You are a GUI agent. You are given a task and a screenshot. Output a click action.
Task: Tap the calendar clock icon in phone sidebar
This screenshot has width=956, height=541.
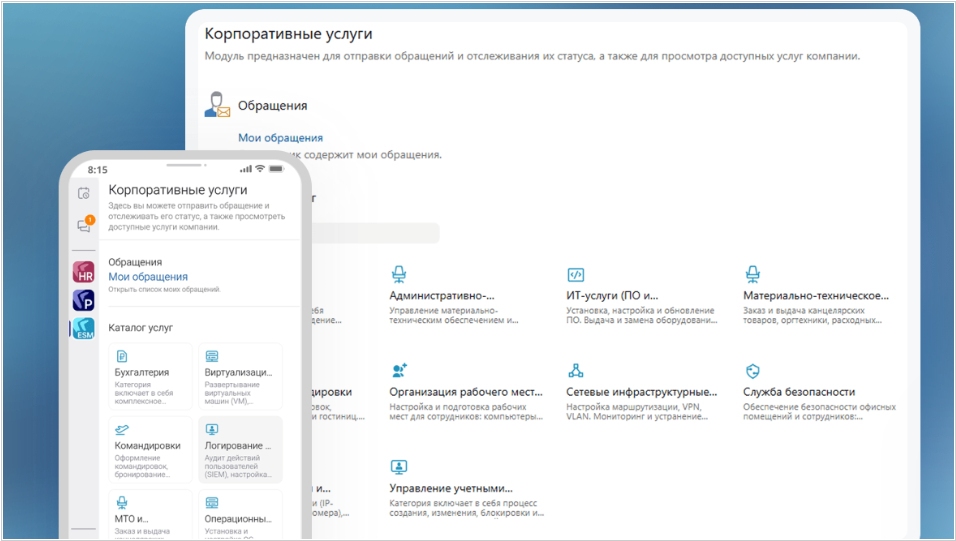click(x=84, y=193)
